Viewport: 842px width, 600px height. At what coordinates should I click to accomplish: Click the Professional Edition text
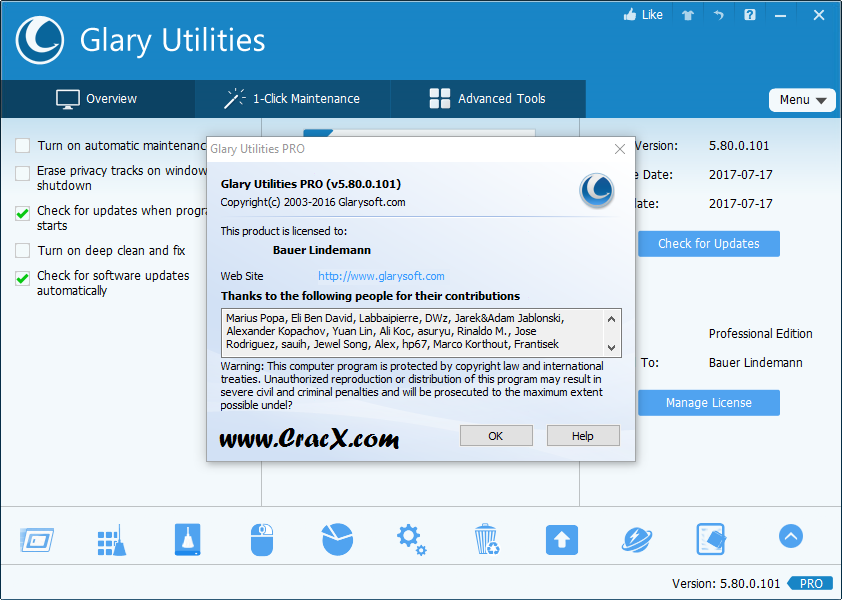pyautogui.click(x=760, y=334)
